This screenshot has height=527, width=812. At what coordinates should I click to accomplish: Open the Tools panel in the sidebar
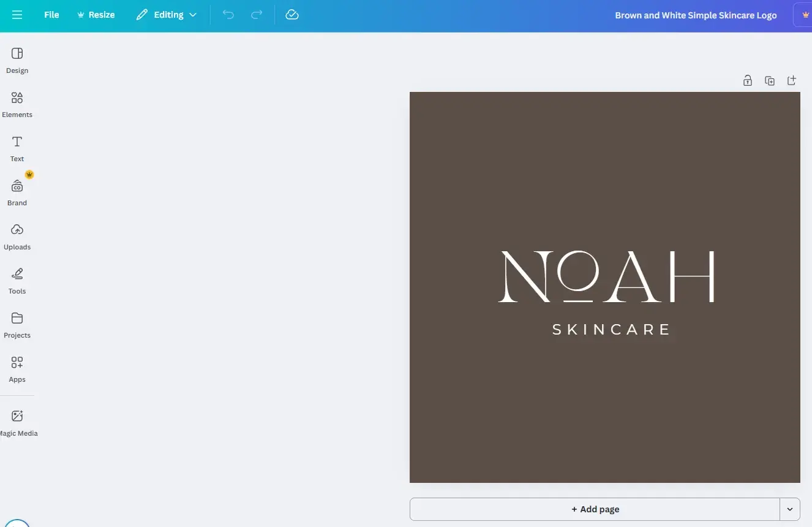coord(17,279)
